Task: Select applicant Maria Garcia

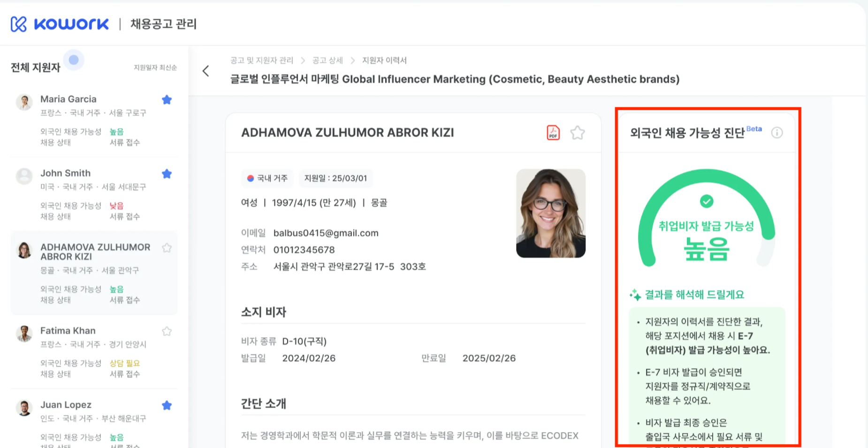Action: coord(94,120)
